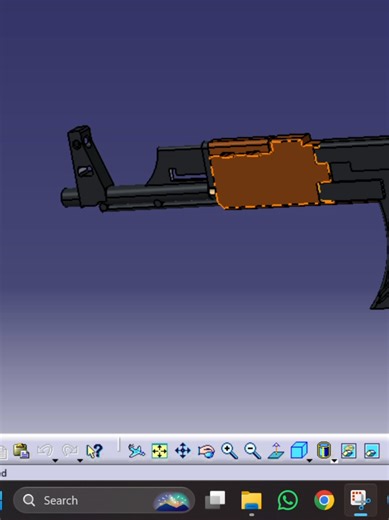
Task: Open the Redo history dropdown arrow
Action: point(80,461)
